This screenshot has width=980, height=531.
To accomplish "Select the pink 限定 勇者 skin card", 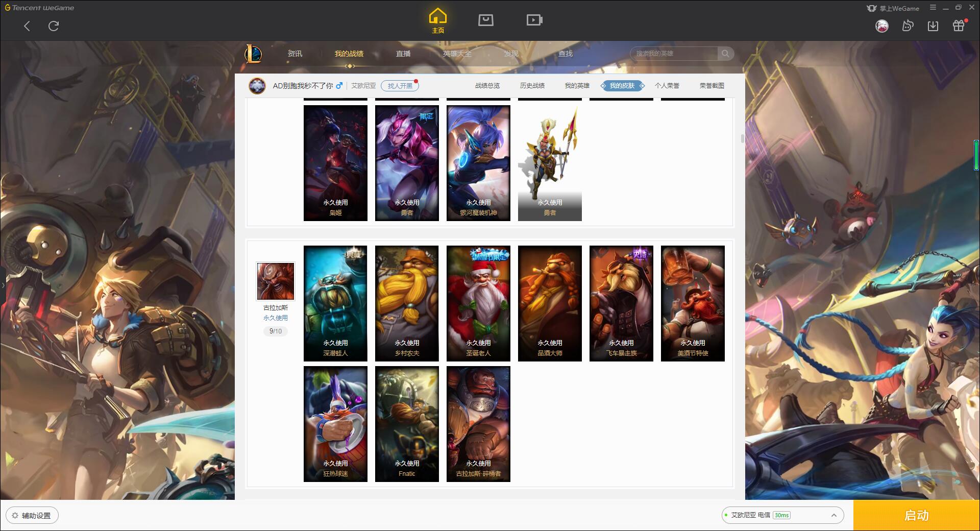I will (407, 163).
